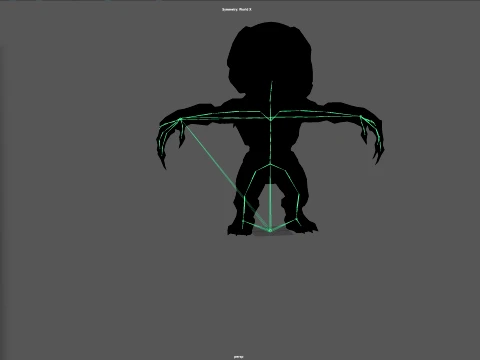Select the root joint at the skeleton's base
The image size is (480, 360).
point(270,230)
